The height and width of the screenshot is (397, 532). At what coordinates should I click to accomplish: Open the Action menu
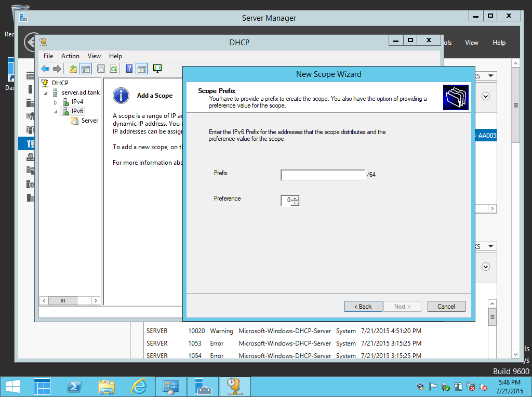[70, 56]
